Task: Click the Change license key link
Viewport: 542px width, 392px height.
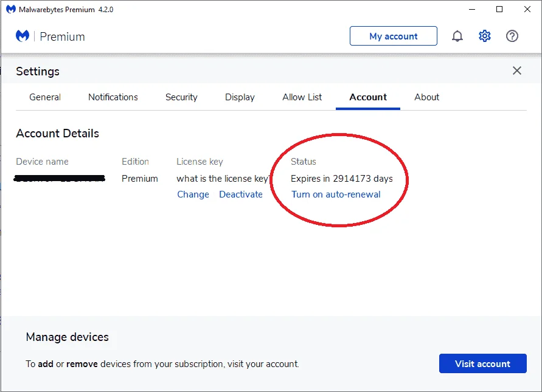Action: pyautogui.click(x=193, y=194)
